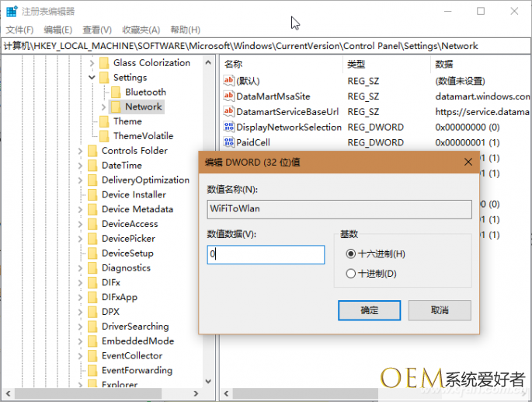Viewport: 532px width, 402px height.
Task: Open the 文件(F) menu
Action: tap(19, 30)
